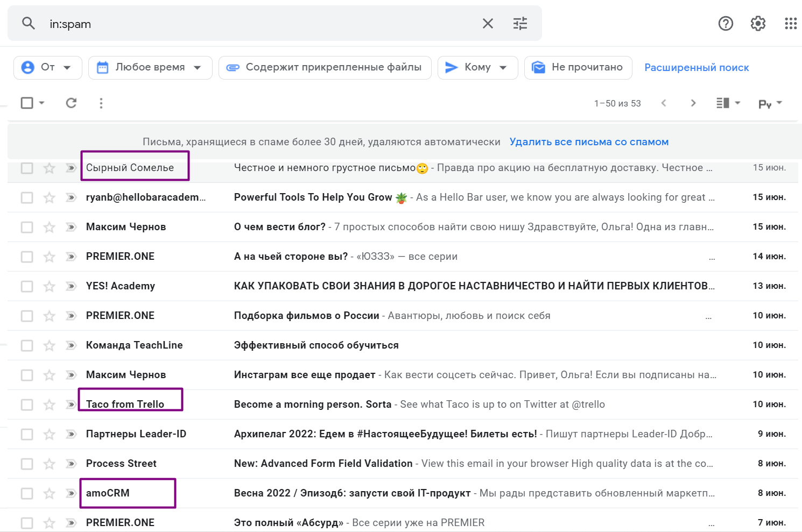Click '1–50 из 53' page count
Viewport: 802px width, 532px height.
(617, 103)
